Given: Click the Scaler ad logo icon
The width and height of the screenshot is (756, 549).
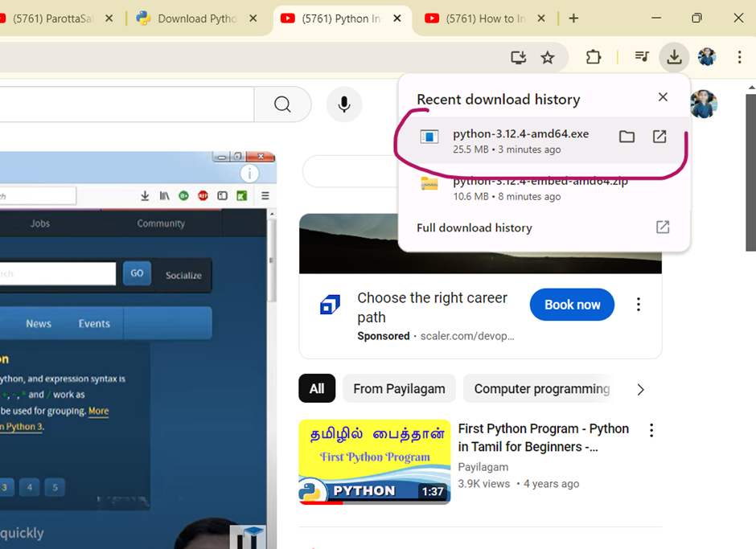Looking at the screenshot, I should click(330, 305).
